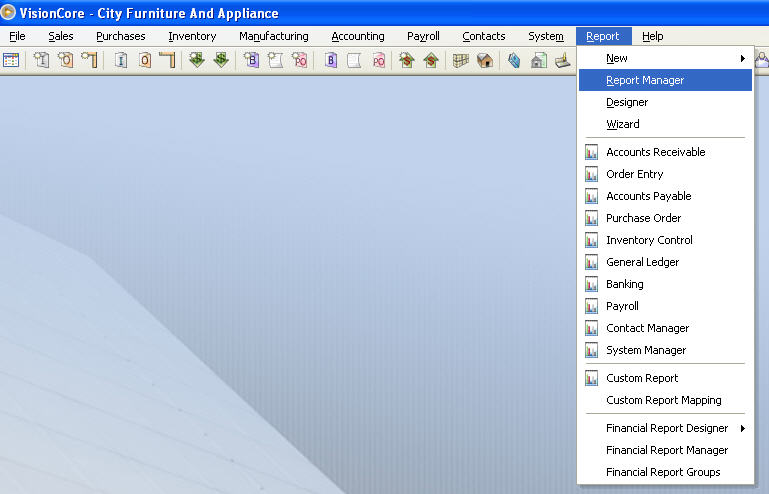This screenshot has width=769, height=494.
Task: Open Banking reports
Action: 665,284
